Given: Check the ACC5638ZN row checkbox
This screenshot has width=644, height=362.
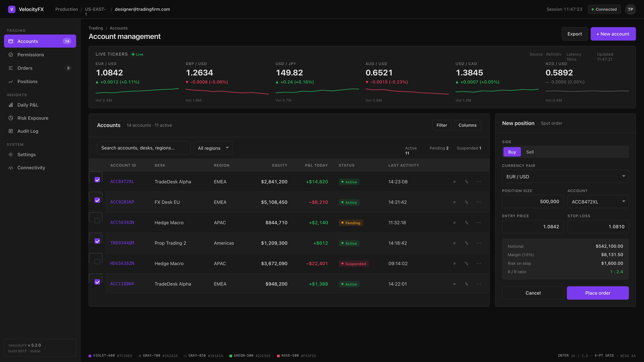Looking at the screenshot, I should [x=97, y=220].
